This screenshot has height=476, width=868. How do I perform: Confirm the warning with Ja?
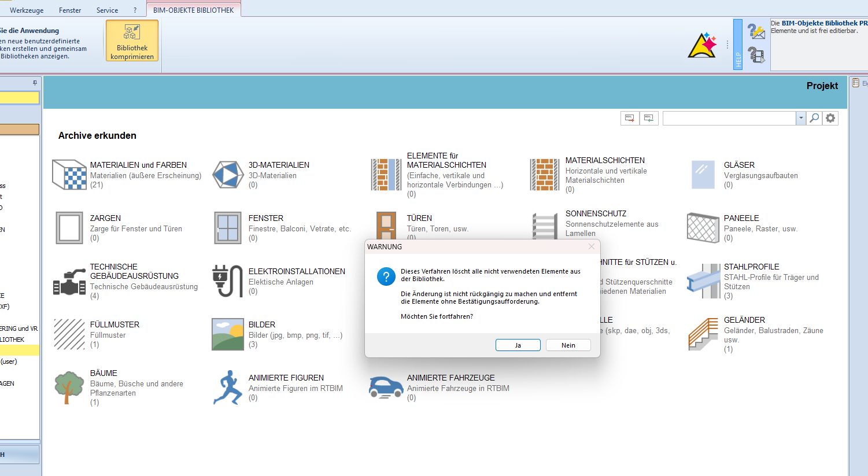coord(518,345)
